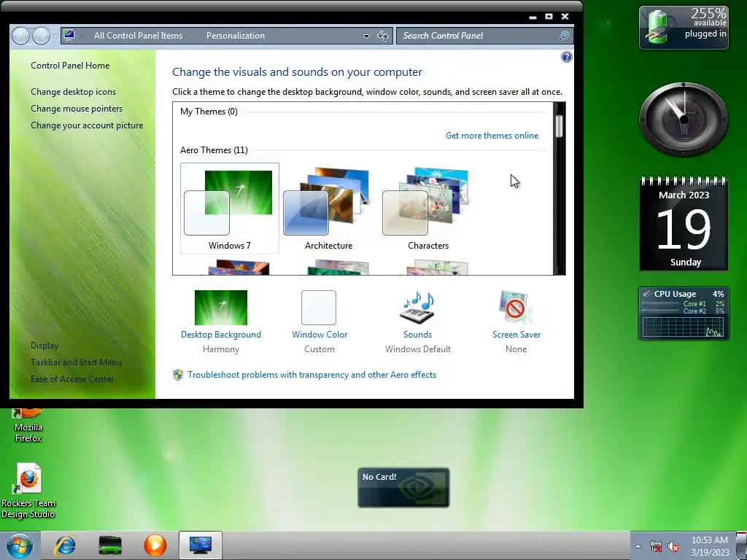Click the battery meter desktop gadget

pyautogui.click(x=684, y=28)
